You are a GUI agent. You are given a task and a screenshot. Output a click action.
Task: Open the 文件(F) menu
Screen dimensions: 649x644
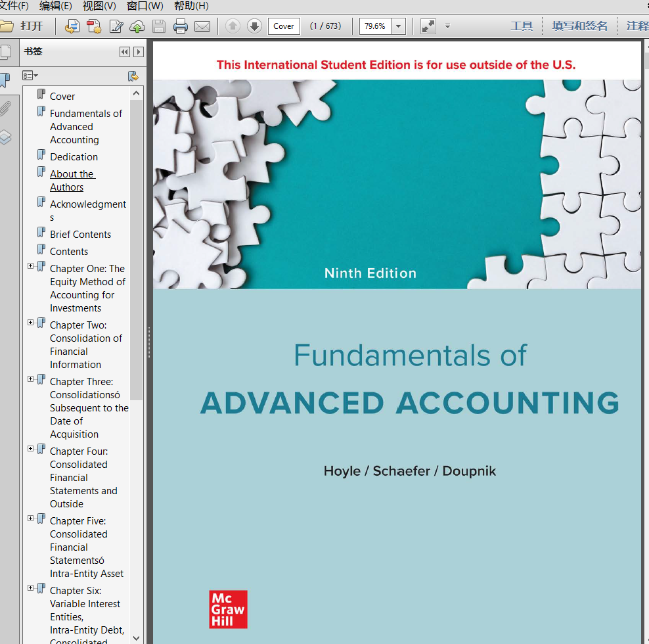[x=14, y=6]
